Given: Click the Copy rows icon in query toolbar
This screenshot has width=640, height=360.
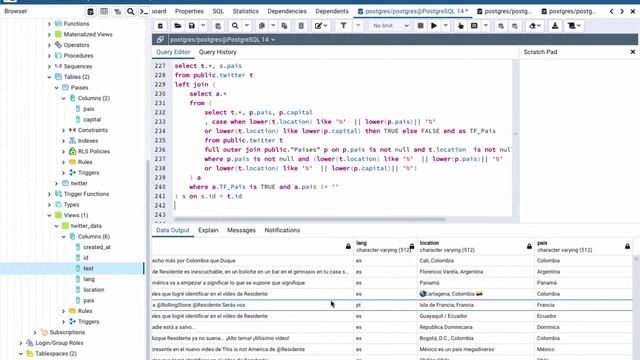Looking at the screenshot, I should point(262,26).
